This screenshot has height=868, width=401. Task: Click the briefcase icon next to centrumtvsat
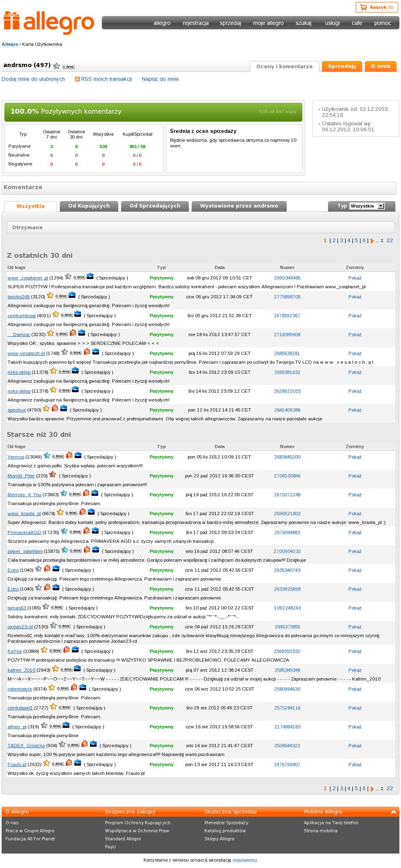(78, 314)
